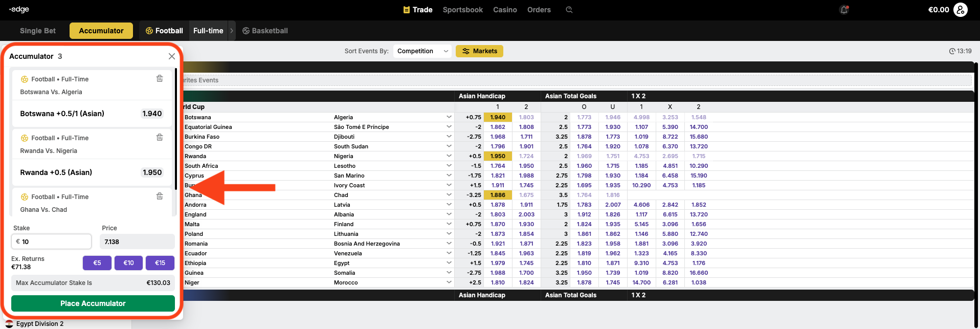980x329 pixels.
Task: Toggle off highlighted 1.950 Rwanda handicap odds
Action: [x=497, y=156]
